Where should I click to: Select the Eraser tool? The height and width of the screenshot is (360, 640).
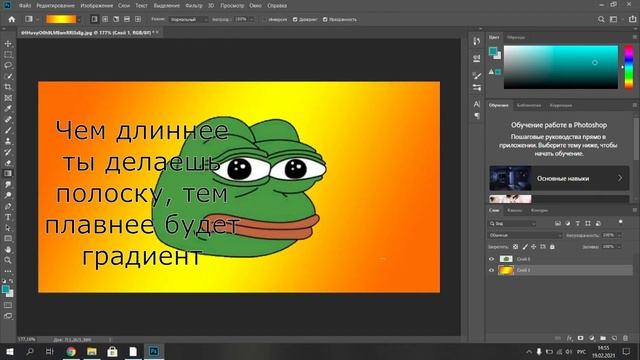click(8, 163)
